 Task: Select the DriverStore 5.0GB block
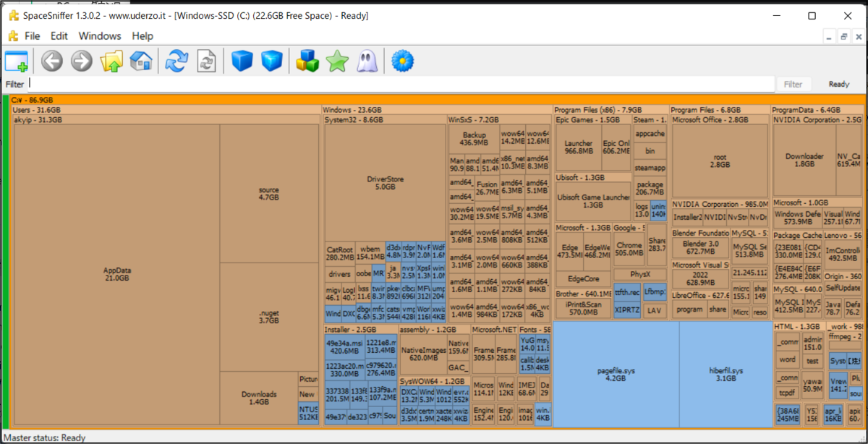click(x=385, y=183)
